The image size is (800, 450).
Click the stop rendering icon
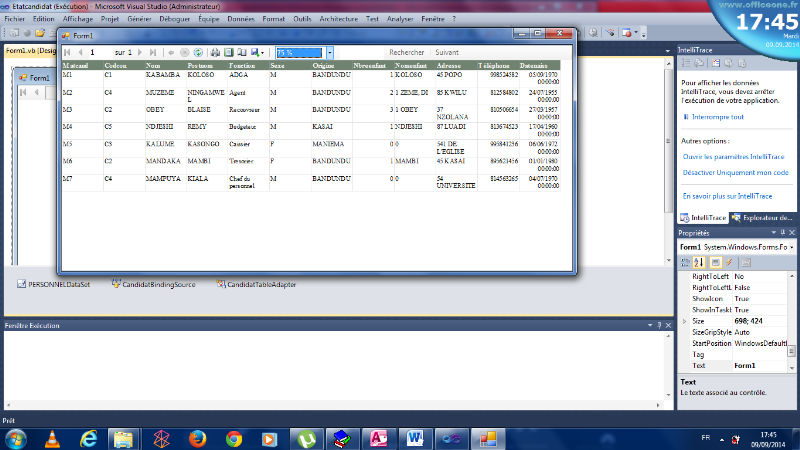tap(185, 53)
